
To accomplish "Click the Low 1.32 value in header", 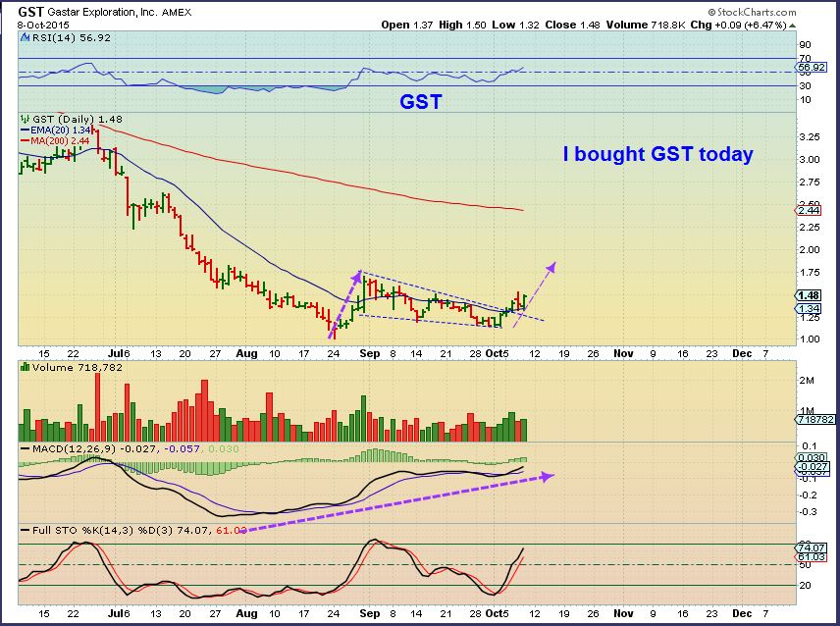I will [515, 26].
